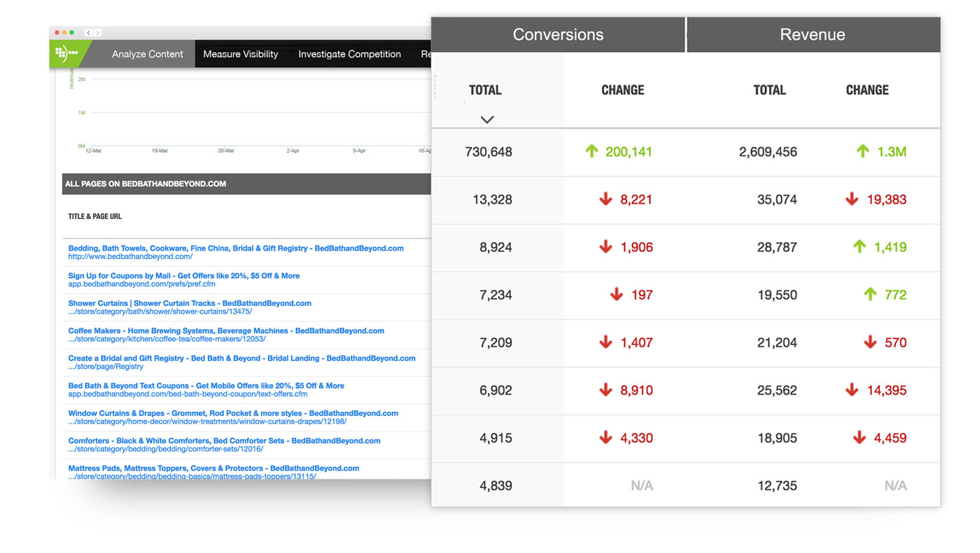Select revenue change 1.3M

click(x=892, y=152)
